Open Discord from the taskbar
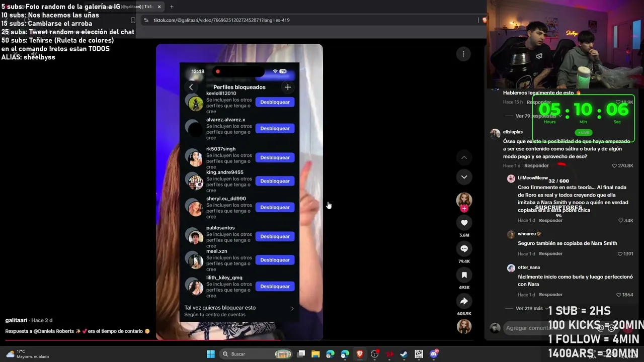Viewport: 644px width, 362px height. [x=434, y=354]
